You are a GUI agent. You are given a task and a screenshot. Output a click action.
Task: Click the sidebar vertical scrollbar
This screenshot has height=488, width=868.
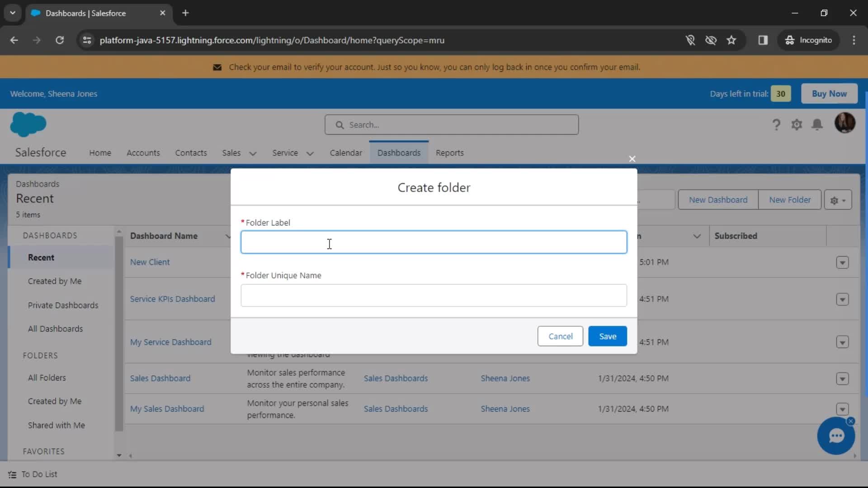[x=119, y=334]
